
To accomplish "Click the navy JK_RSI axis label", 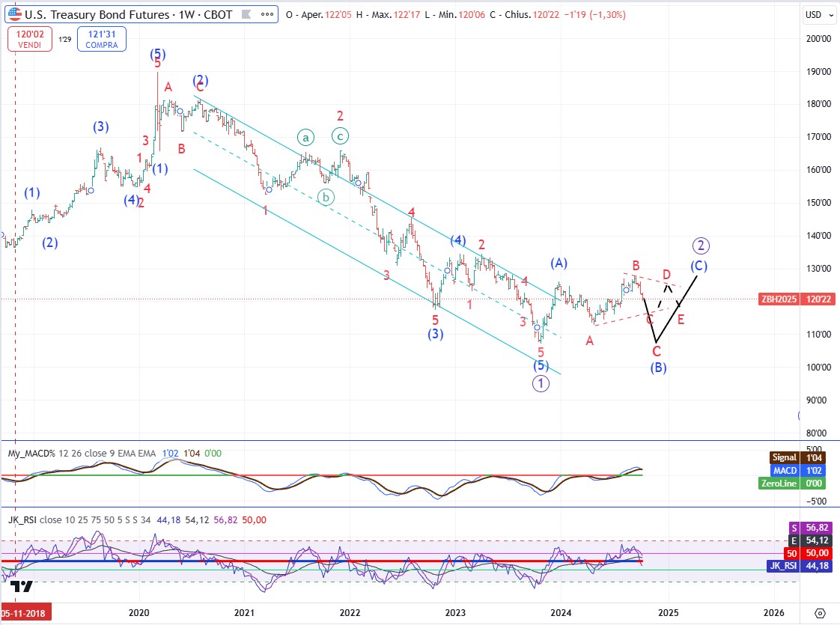I will [782, 566].
